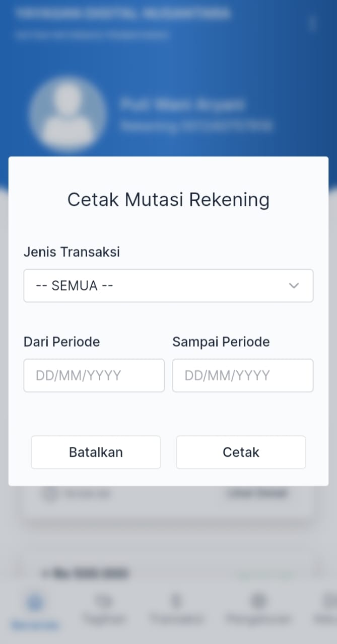Open the Pengeluaran tab icon
Image resolution: width=337 pixels, height=644 pixels.
(x=258, y=601)
